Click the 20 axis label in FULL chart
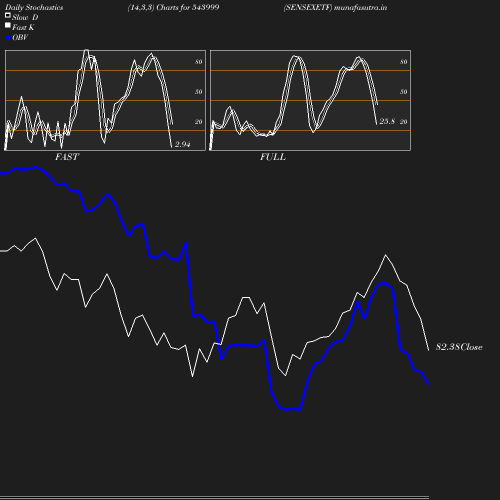The width and height of the screenshot is (500, 500). point(403,122)
